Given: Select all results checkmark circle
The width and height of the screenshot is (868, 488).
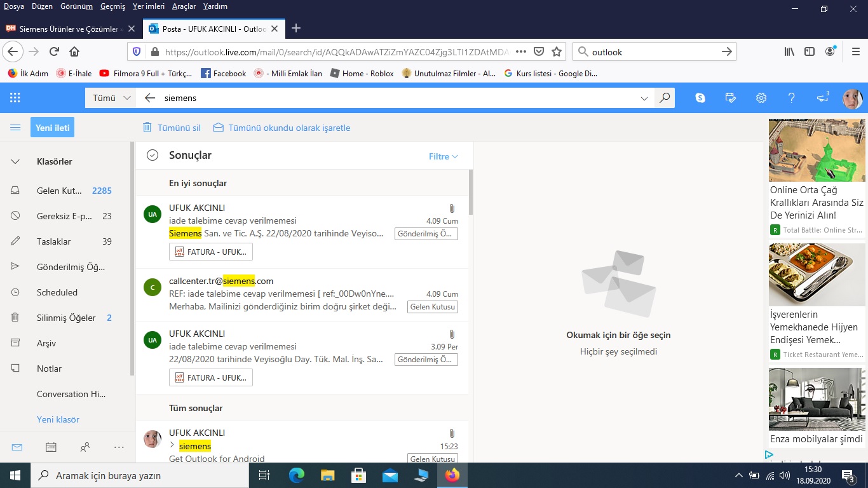Looking at the screenshot, I should click(x=152, y=155).
